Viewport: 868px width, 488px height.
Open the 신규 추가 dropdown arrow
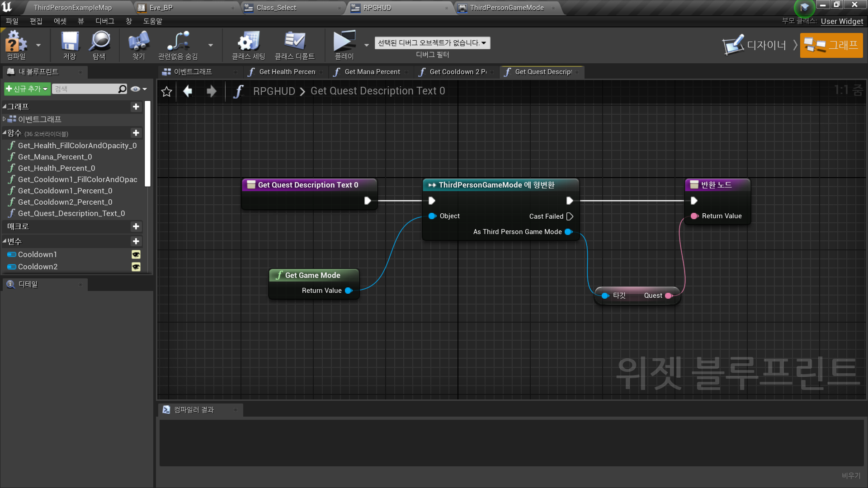[x=44, y=89]
